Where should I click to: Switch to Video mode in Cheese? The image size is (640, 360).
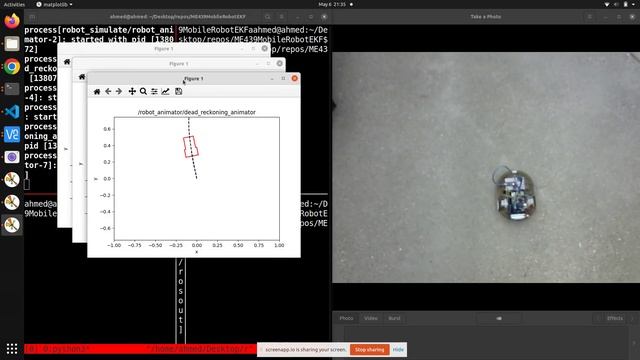[x=371, y=318]
